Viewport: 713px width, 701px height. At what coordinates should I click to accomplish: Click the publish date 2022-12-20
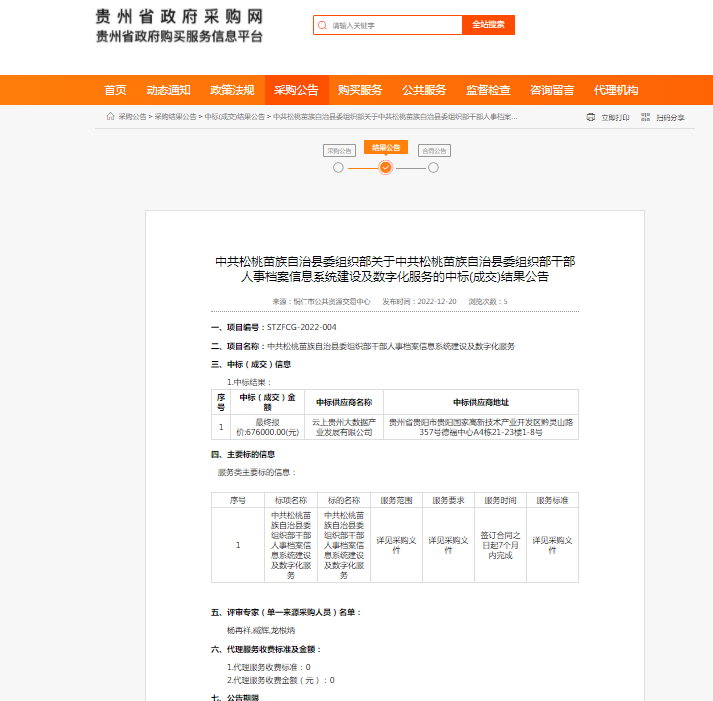(x=437, y=301)
